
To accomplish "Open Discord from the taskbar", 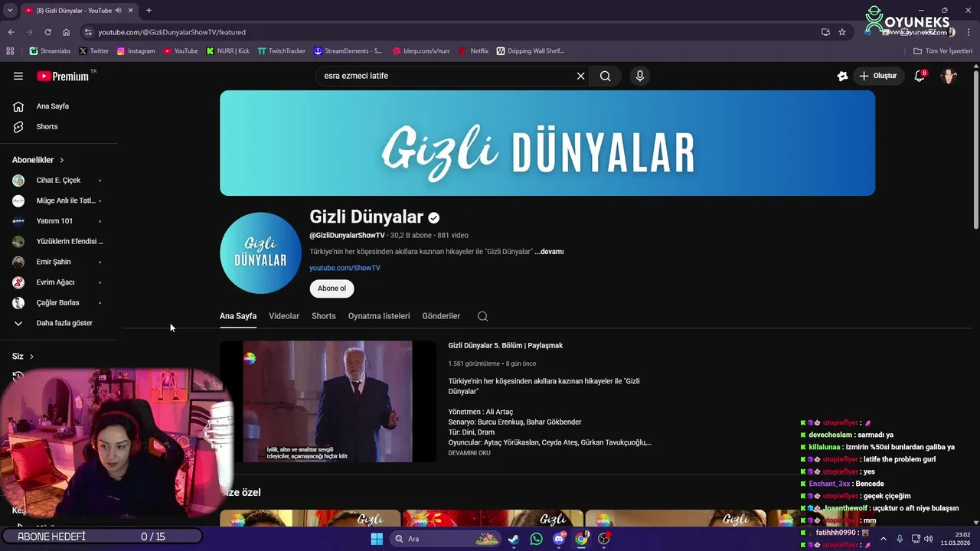I will point(559,539).
